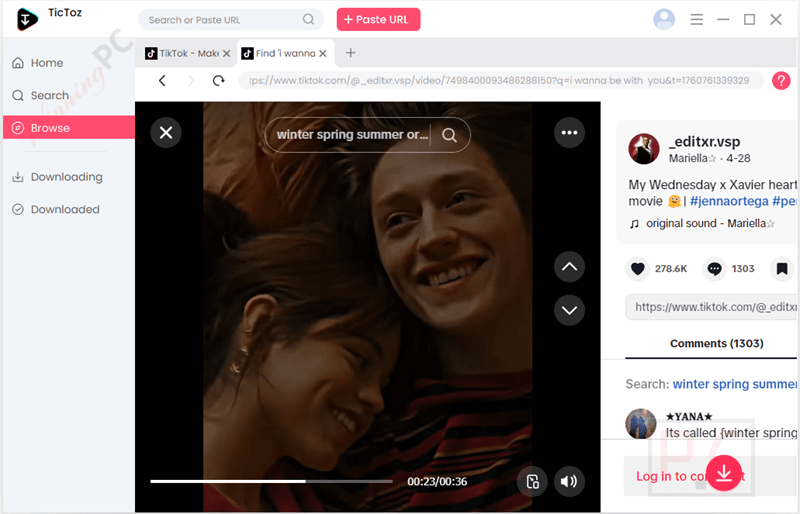Like the video with heart icon
800x514 pixels.
[637, 268]
